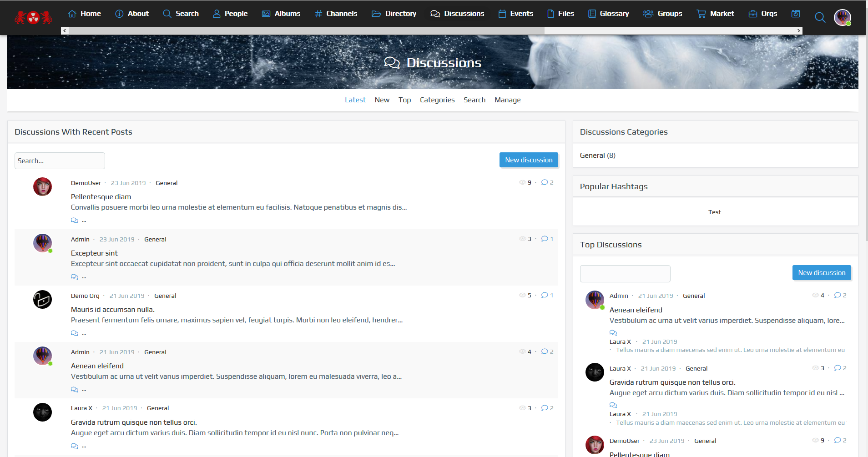Open the Manage tab
Viewport: 868px width, 457px height.
click(507, 100)
